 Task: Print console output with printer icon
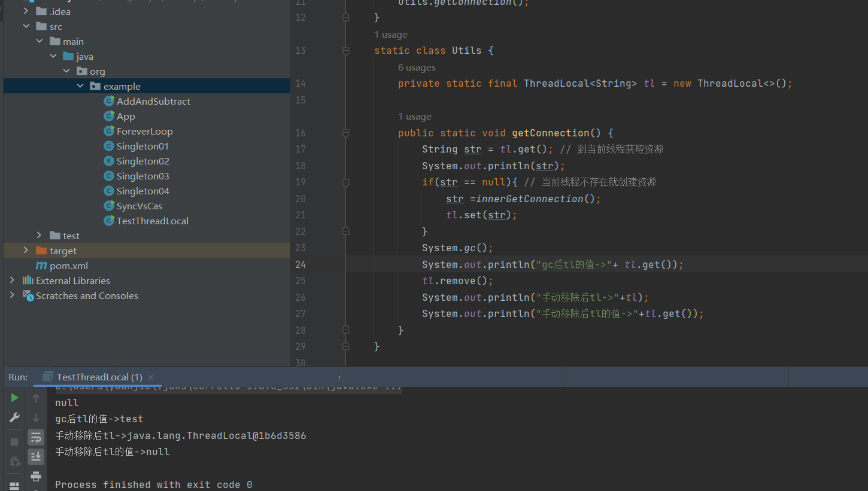36,477
